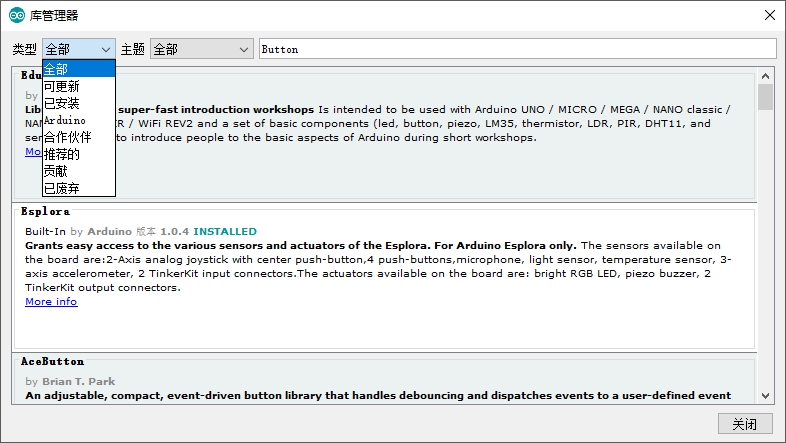
Task: Select 已安装 in the type list
Action: coord(79,103)
